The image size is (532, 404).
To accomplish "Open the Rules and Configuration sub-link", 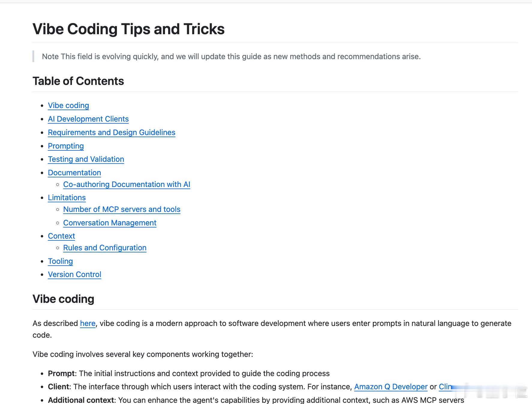I will 105,248.
